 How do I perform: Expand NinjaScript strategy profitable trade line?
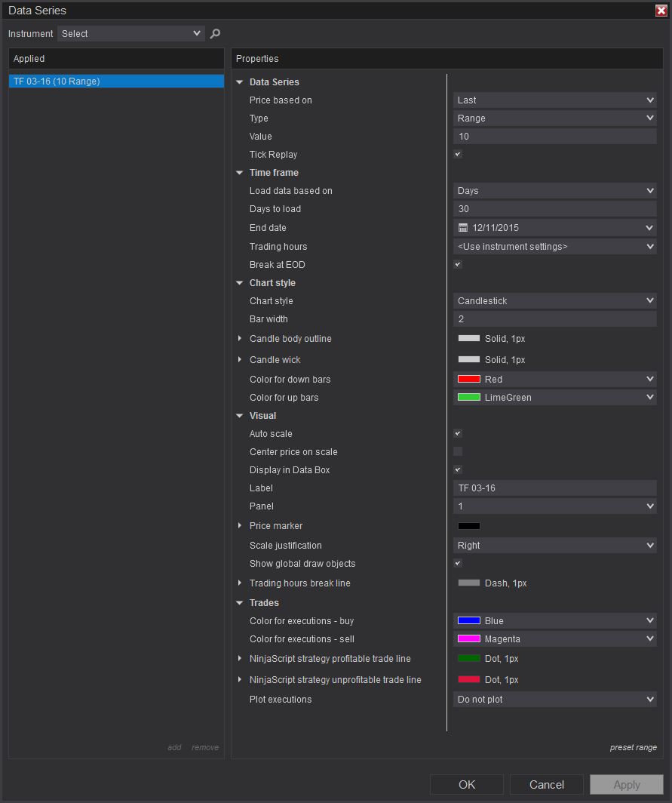240,659
